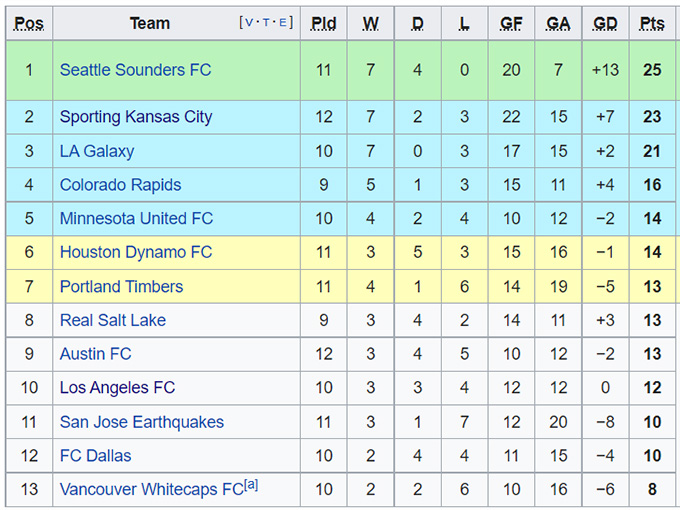
Task: Open the LA Galaxy team page
Action: click(97, 151)
